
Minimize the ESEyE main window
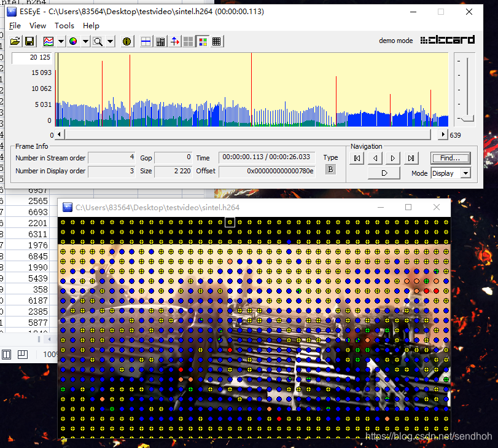click(413, 12)
